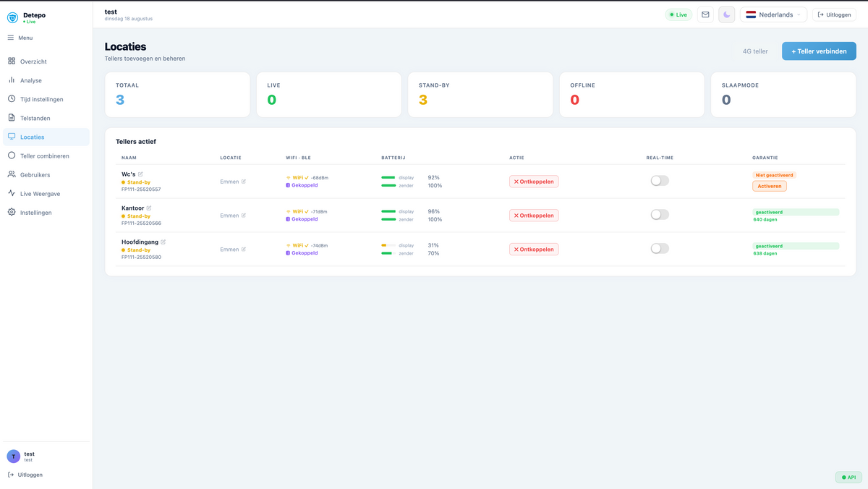Image resolution: width=868 pixels, height=489 pixels.
Task: Click the WiFi -71dBm signal for Kantoor
Action: (307, 212)
